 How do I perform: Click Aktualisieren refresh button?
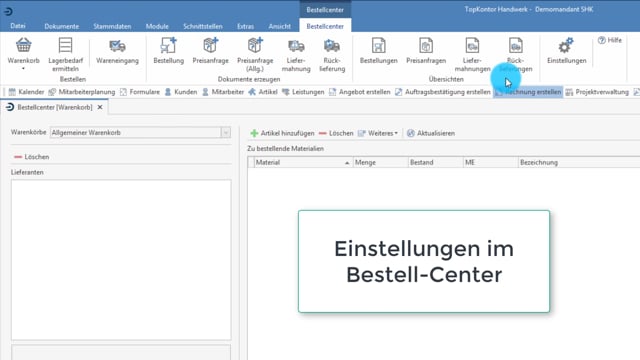431,133
